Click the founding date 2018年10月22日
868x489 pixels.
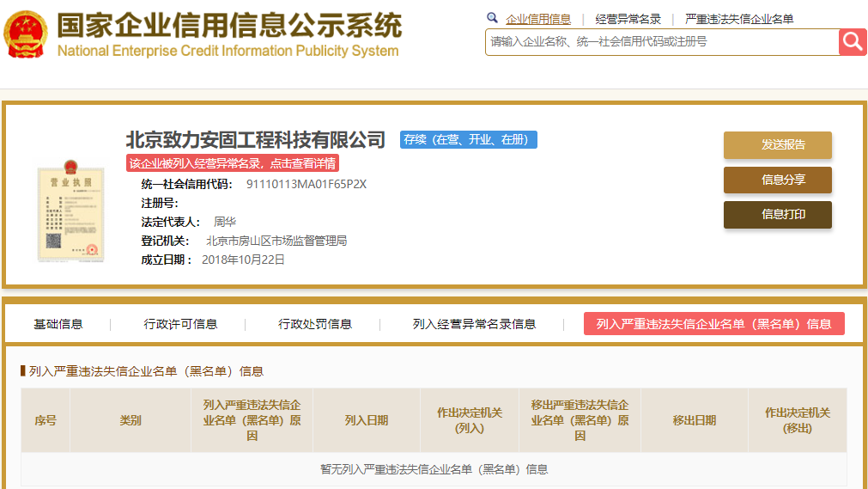click(x=243, y=260)
